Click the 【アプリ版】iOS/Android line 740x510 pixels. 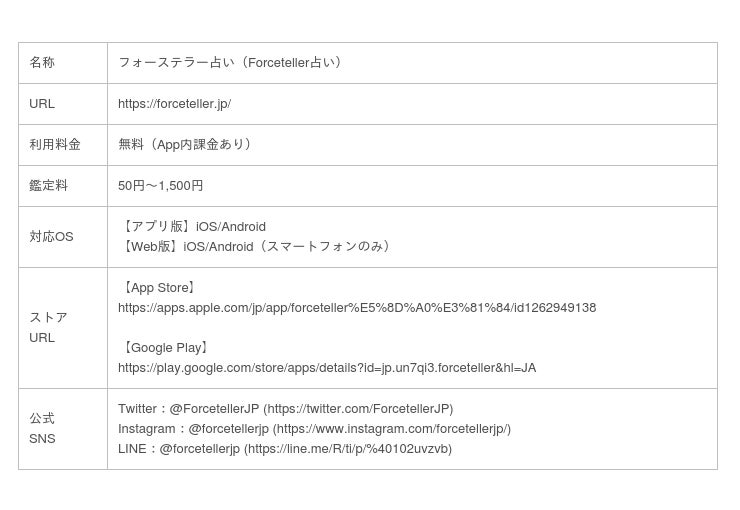pyautogui.click(x=192, y=227)
